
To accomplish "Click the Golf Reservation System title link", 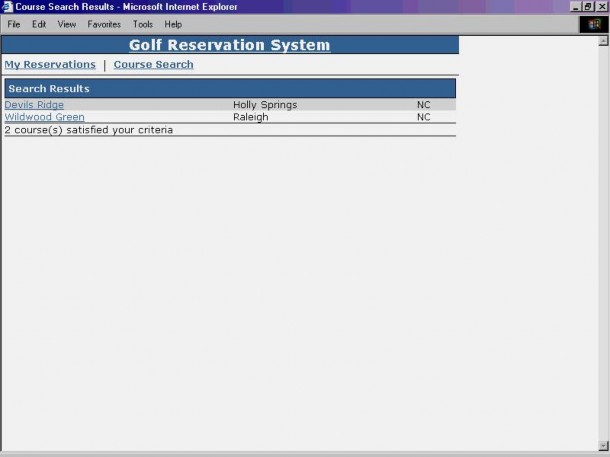I will (x=230, y=45).
